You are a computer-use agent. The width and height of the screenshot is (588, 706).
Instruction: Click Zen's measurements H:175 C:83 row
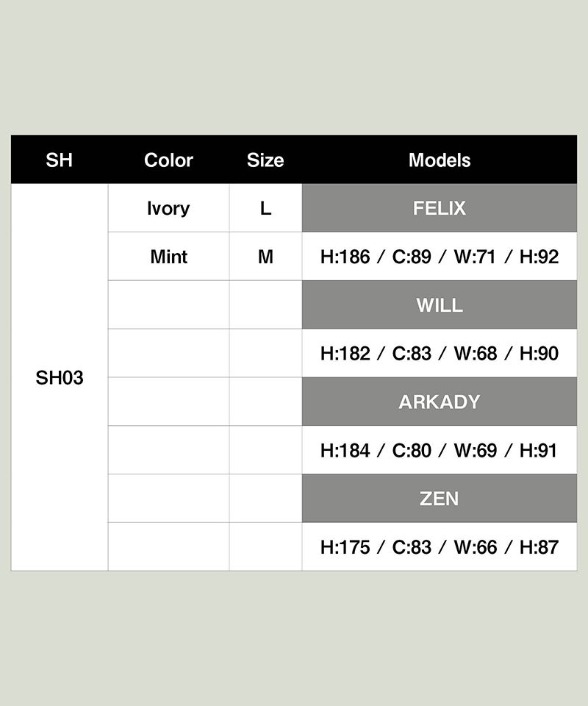point(440,547)
